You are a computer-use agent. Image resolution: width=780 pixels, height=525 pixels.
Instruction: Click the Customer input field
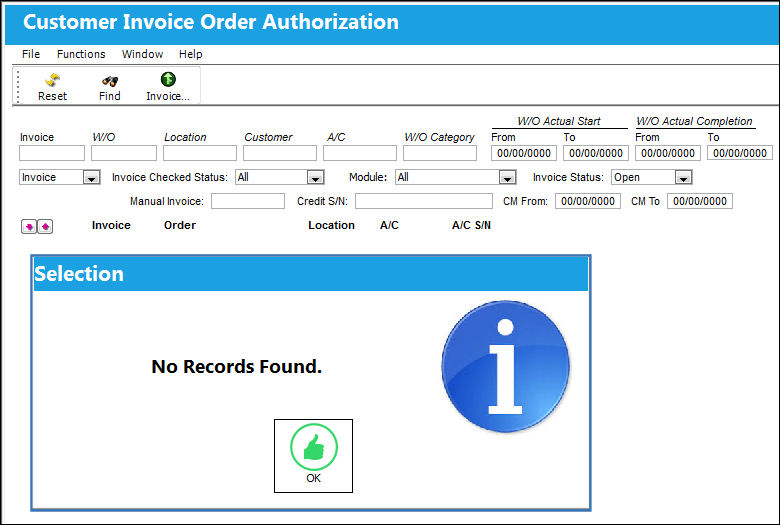tap(280, 153)
